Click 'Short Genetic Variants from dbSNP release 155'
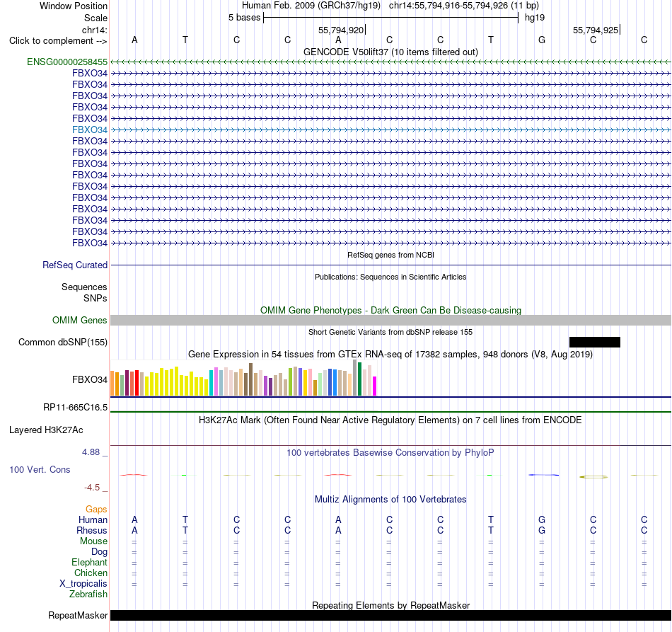672x632 pixels. click(390, 333)
